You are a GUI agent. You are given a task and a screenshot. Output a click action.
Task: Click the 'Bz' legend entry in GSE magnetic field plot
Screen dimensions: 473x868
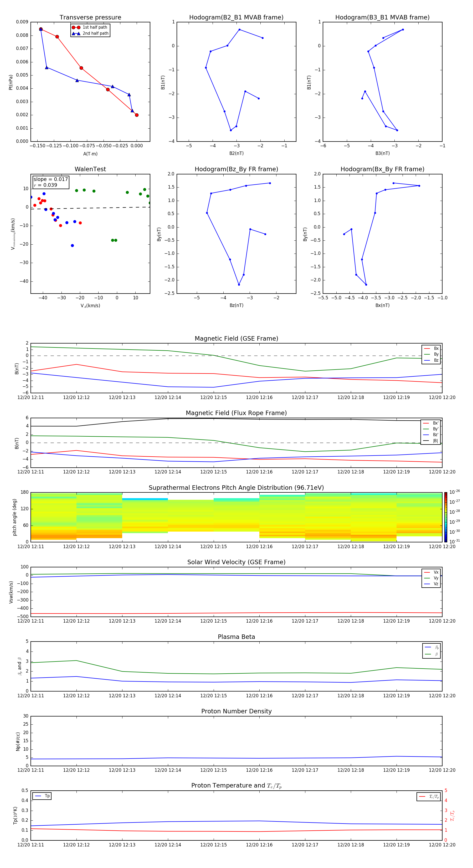point(431,360)
